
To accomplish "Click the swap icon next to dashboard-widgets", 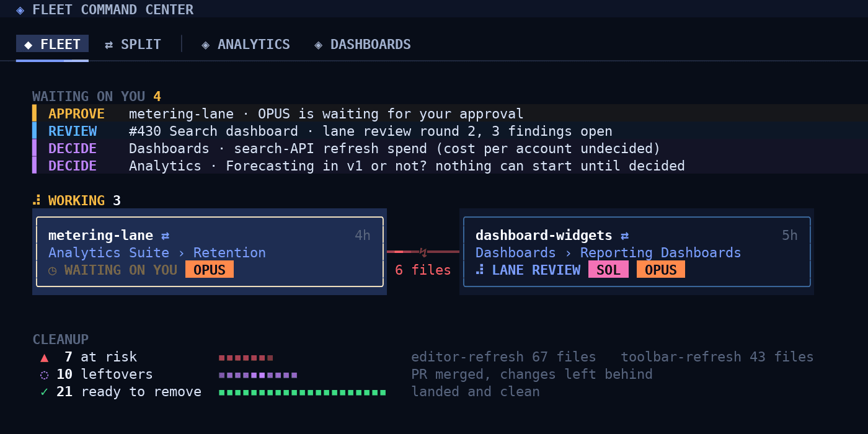I will pos(625,236).
